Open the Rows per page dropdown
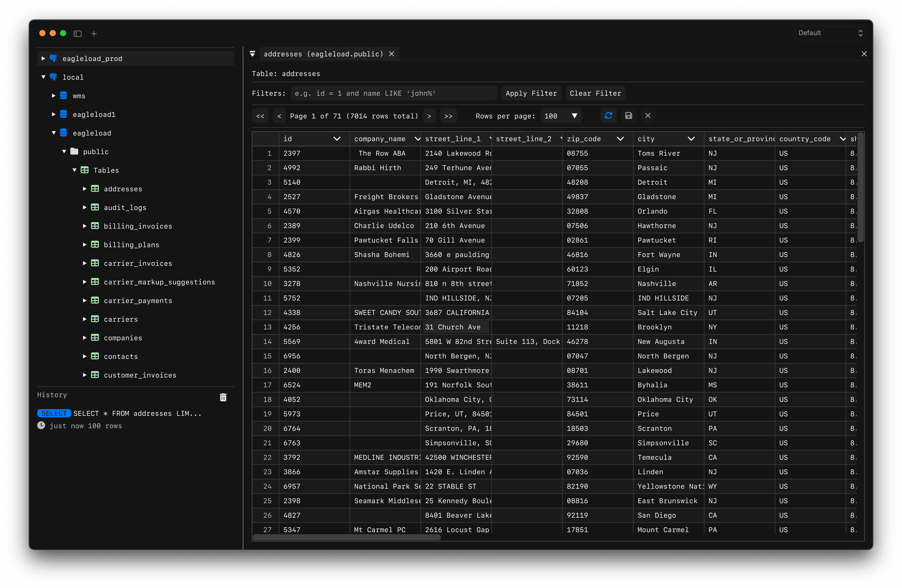 pos(561,116)
